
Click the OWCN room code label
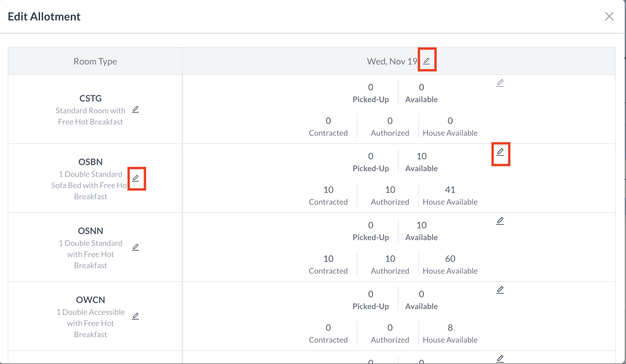[x=90, y=300]
